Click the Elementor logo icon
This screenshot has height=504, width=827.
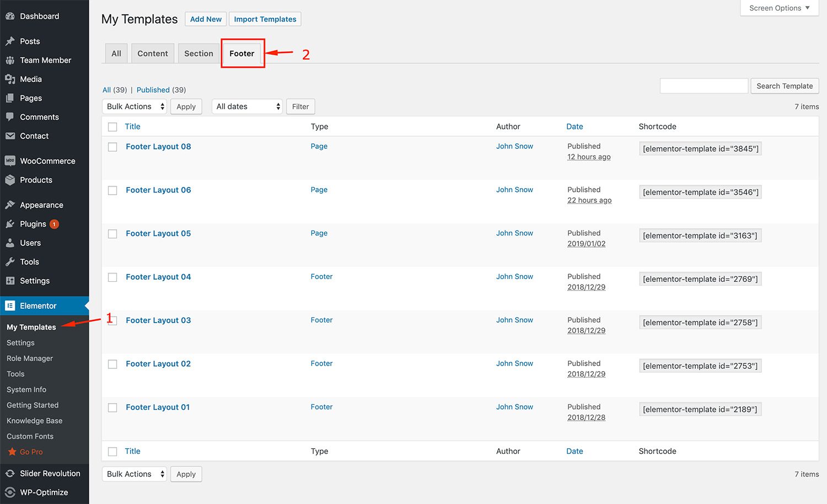10,306
